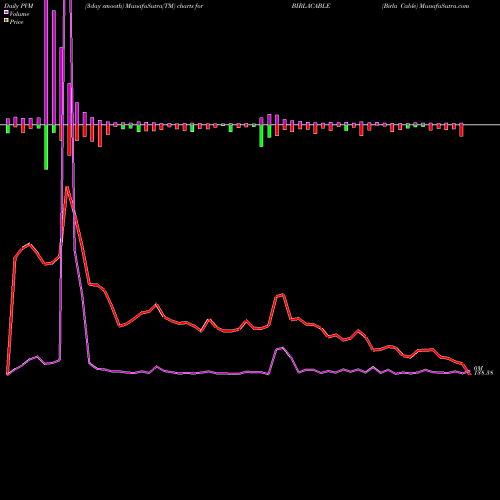Click the (Birla Cable) MunafaSutra.com text
500x500 pixels.
[425, 6]
